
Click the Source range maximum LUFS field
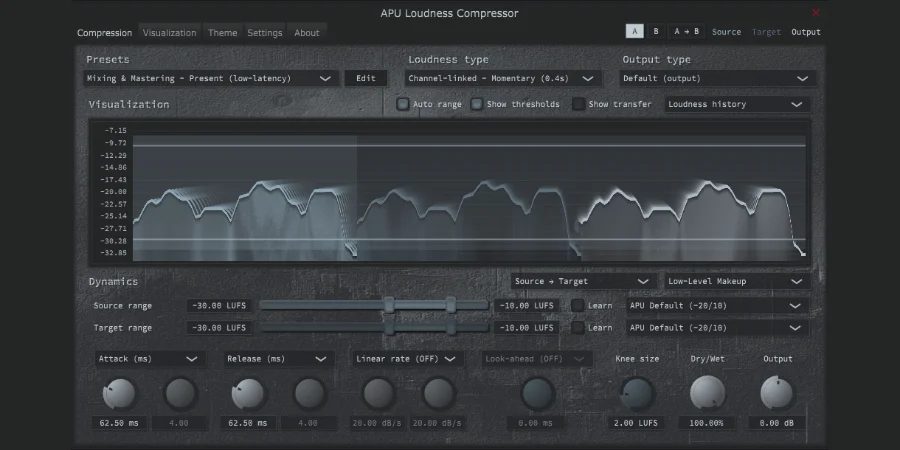[526, 305]
